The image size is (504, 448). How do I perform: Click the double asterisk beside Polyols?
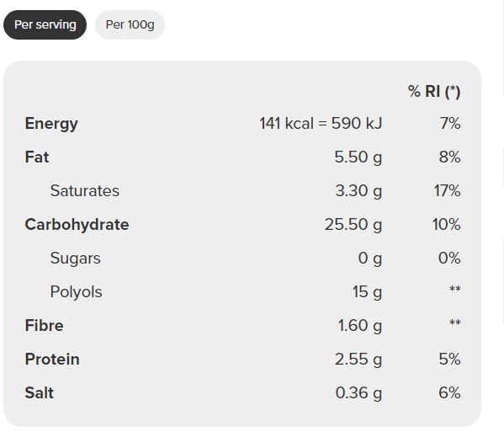pos(455,289)
